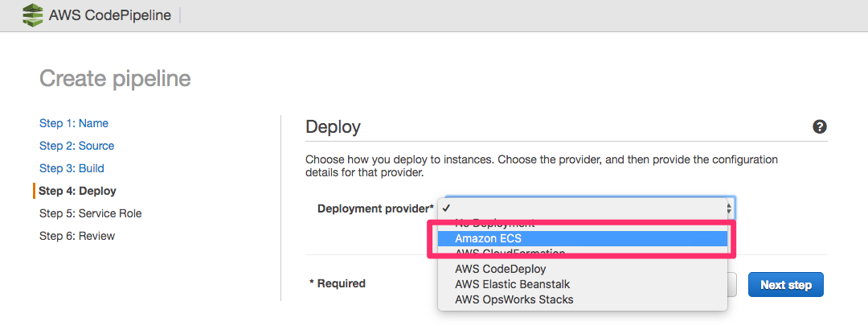
Task: Click the Deployment provider label
Action: coord(375,208)
